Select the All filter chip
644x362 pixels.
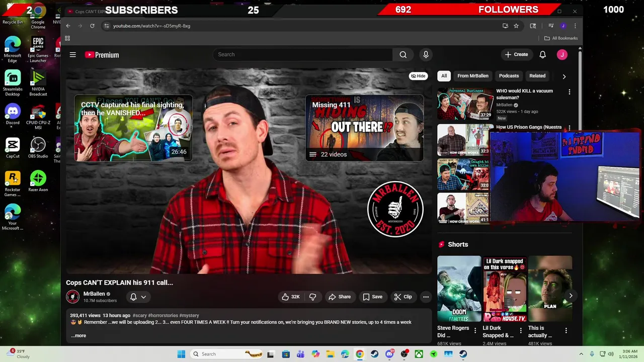point(444,76)
